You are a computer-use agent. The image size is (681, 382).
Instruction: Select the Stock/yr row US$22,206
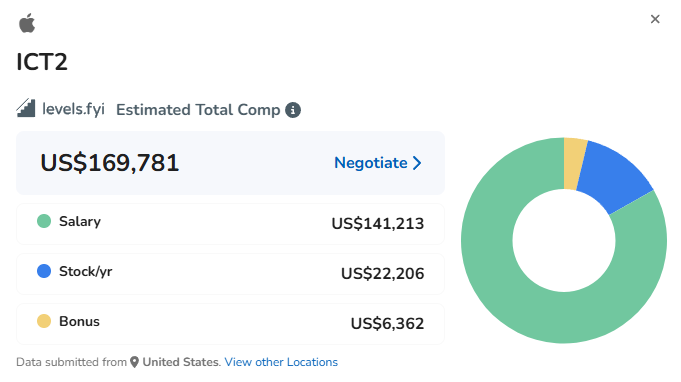(230, 274)
